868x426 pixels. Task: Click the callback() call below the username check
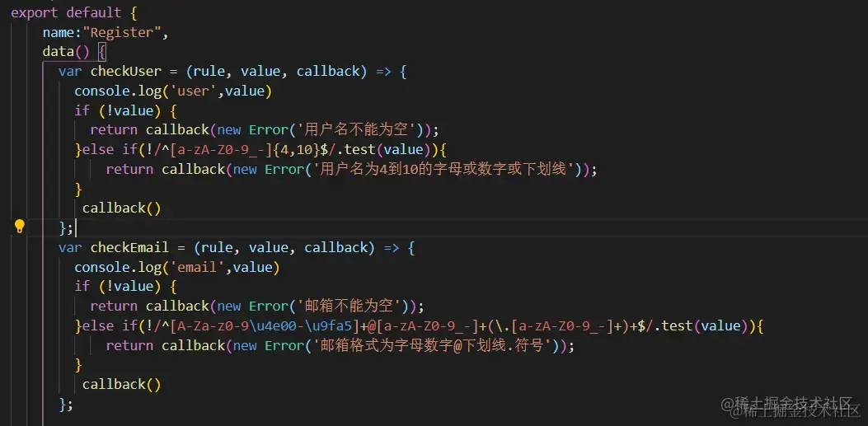coord(122,208)
